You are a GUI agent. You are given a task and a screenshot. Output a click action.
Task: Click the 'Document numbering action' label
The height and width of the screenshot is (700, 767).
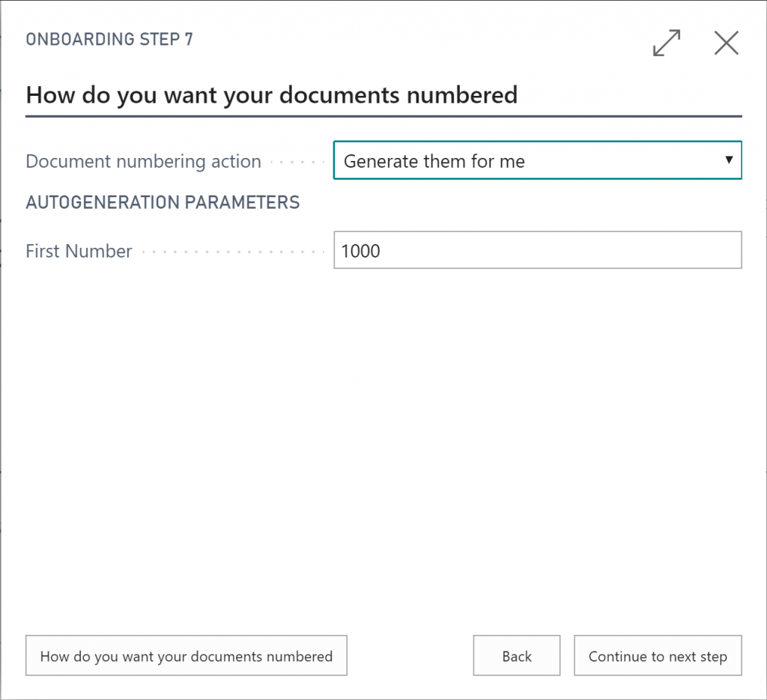click(143, 161)
